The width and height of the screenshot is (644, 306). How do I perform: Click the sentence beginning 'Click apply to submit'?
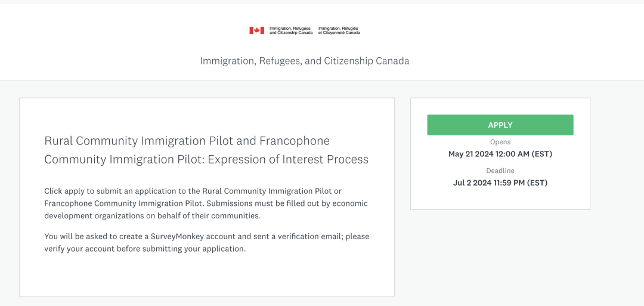pyautogui.click(x=206, y=203)
